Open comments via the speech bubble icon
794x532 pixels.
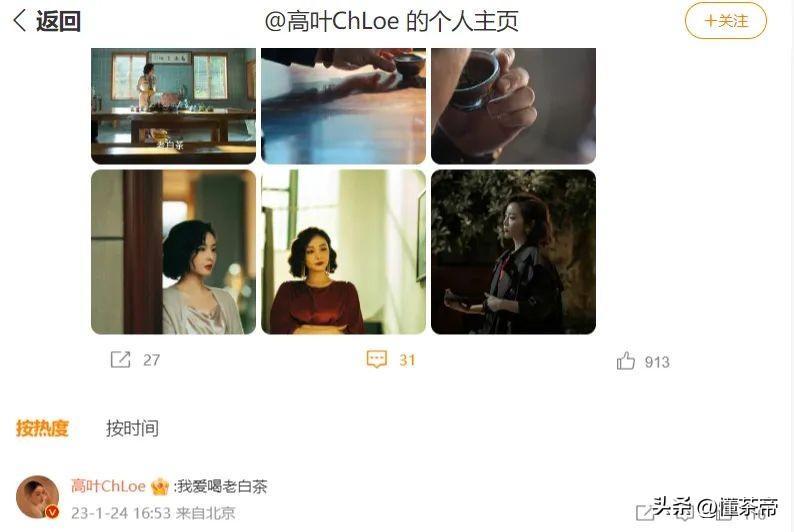pyautogui.click(x=377, y=359)
